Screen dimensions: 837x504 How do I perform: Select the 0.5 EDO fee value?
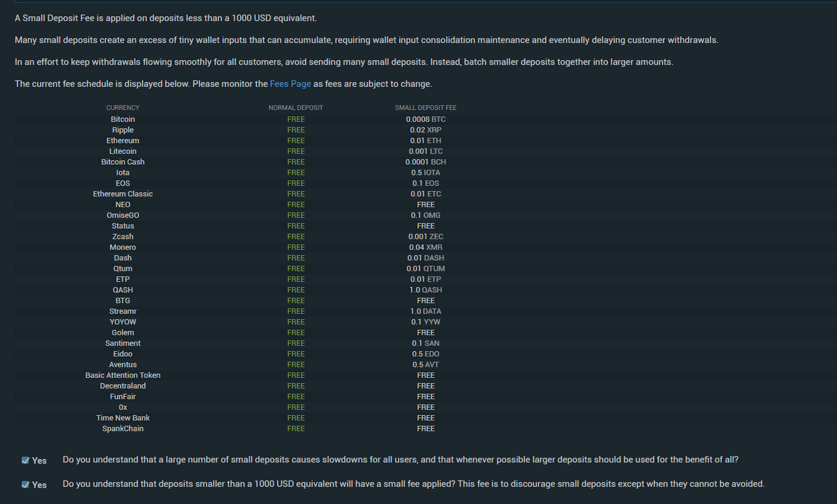pyautogui.click(x=426, y=354)
